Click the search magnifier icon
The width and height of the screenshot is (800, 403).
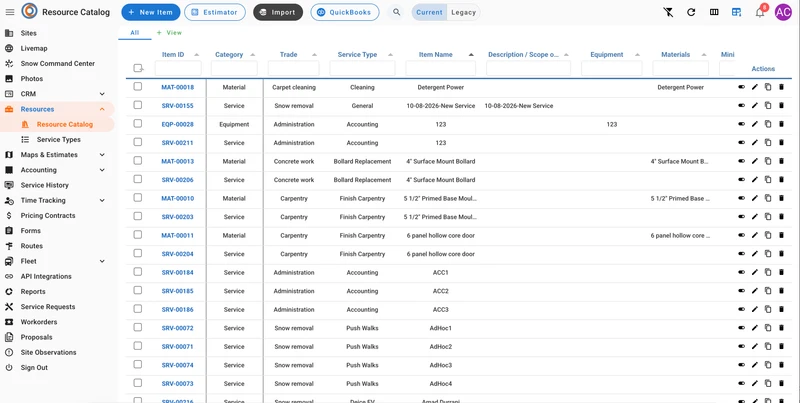point(396,12)
